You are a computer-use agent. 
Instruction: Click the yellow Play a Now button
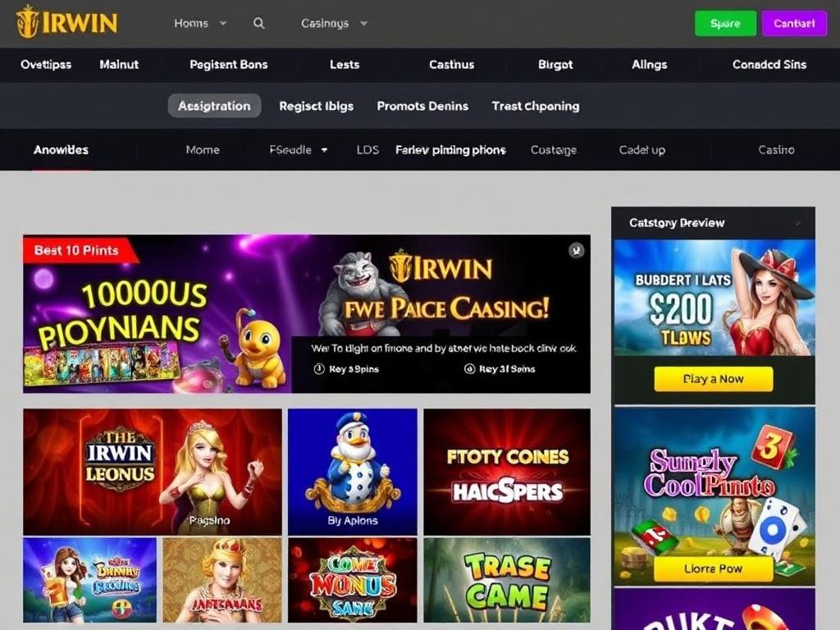[713, 379]
